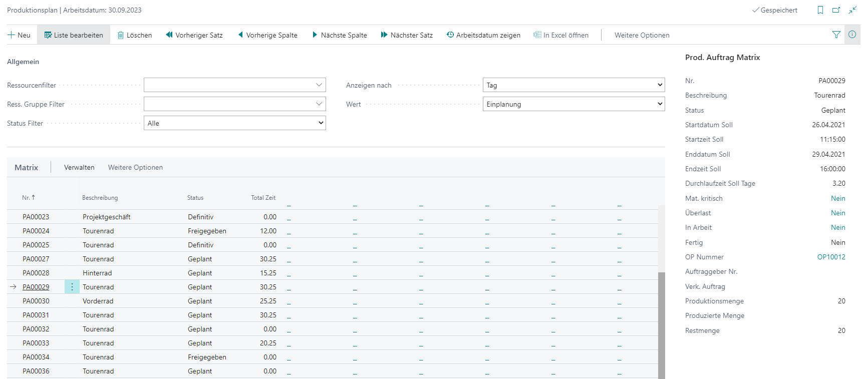
Task: Click the Löschen trash icon
Action: pyautogui.click(x=121, y=35)
